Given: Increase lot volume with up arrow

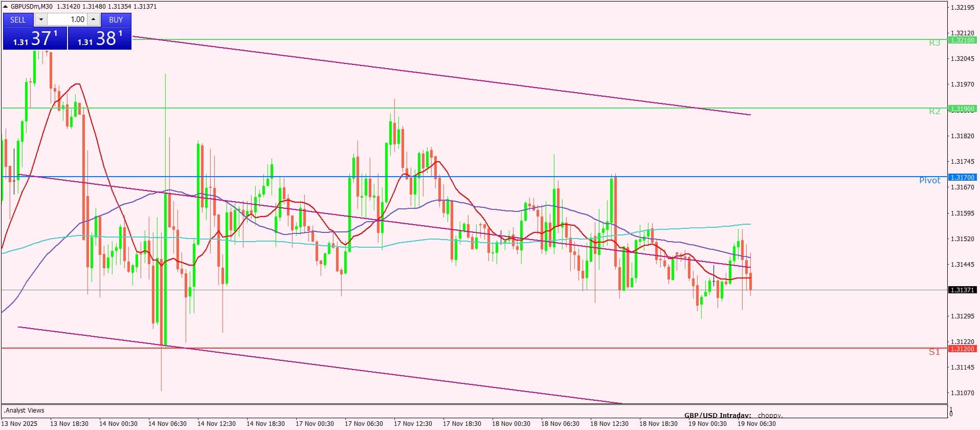Looking at the screenshot, I should coord(93,19).
